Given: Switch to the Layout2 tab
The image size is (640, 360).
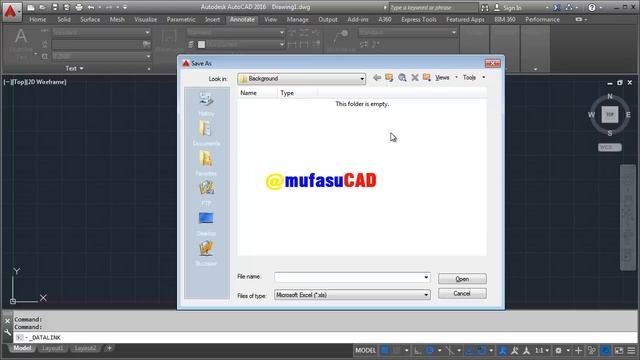Looking at the screenshot, I should [85, 348].
